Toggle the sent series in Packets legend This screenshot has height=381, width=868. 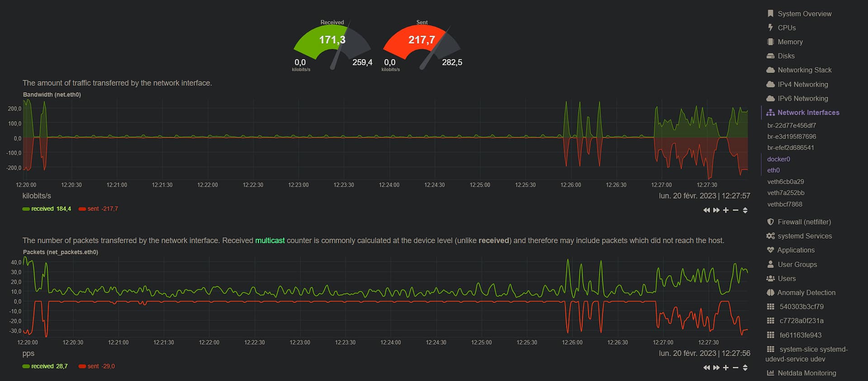pos(96,367)
